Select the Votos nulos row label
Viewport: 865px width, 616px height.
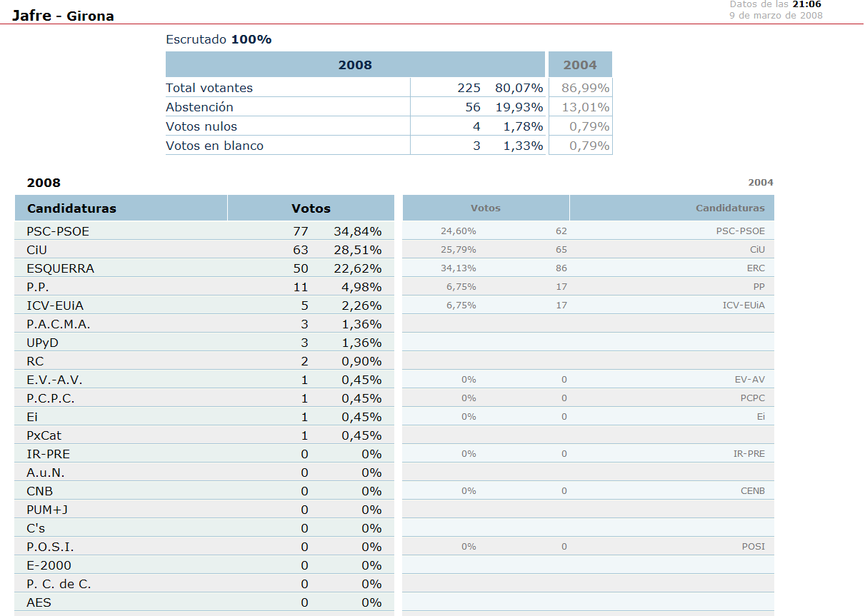pyautogui.click(x=201, y=126)
